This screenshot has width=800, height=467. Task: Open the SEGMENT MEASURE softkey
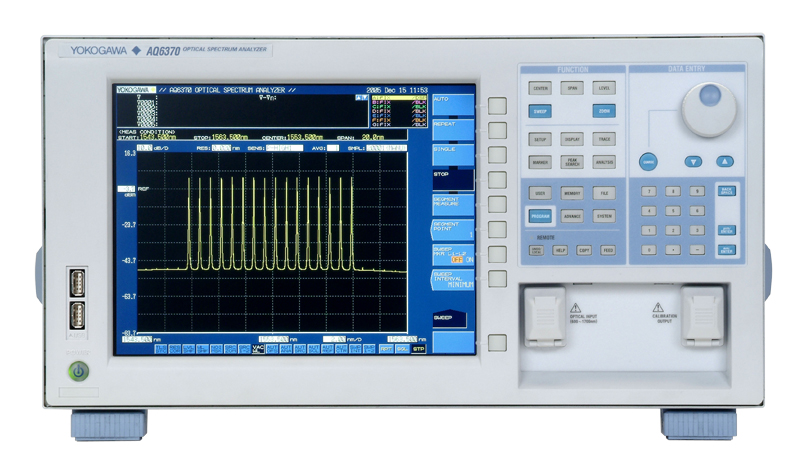click(452, 203)
